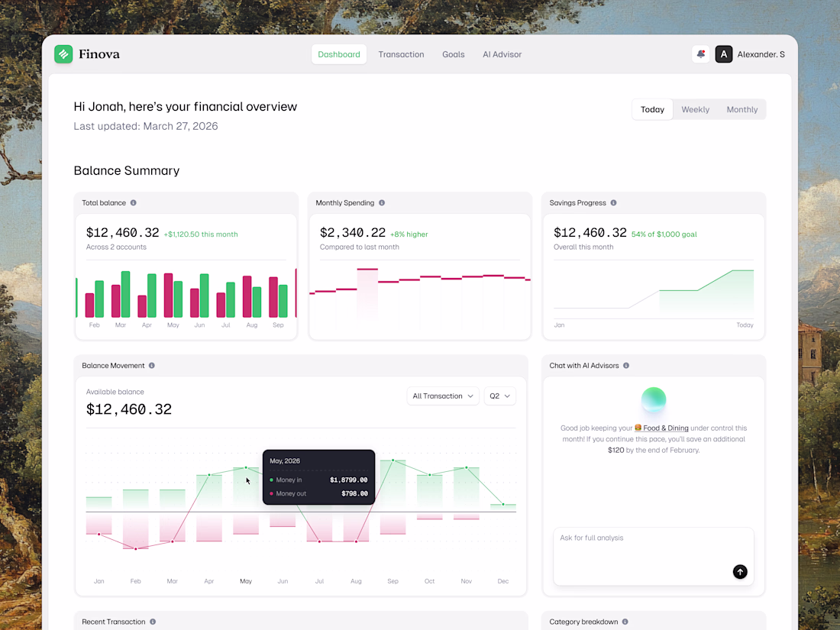Image resolution: width=840 pixels, height=630 pixels.
Task: Click the Money out value "$798.00"
Action: pos(354,493)
